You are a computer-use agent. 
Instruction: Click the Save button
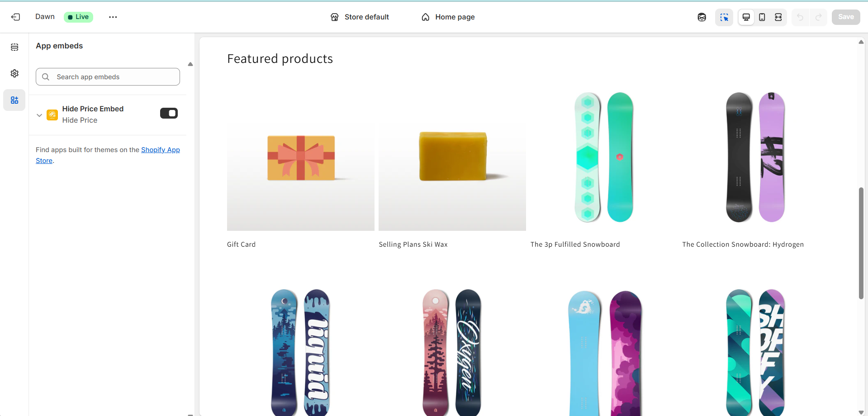pos(845,17)
